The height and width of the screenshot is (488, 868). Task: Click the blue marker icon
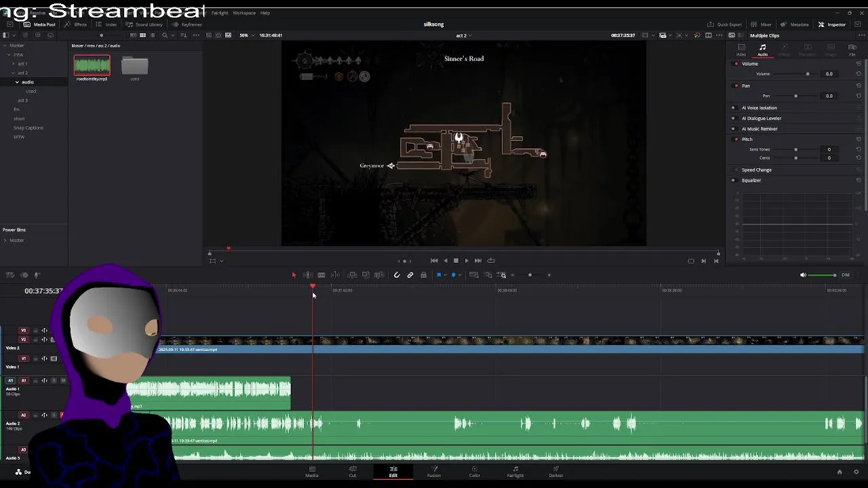[454, 275]
